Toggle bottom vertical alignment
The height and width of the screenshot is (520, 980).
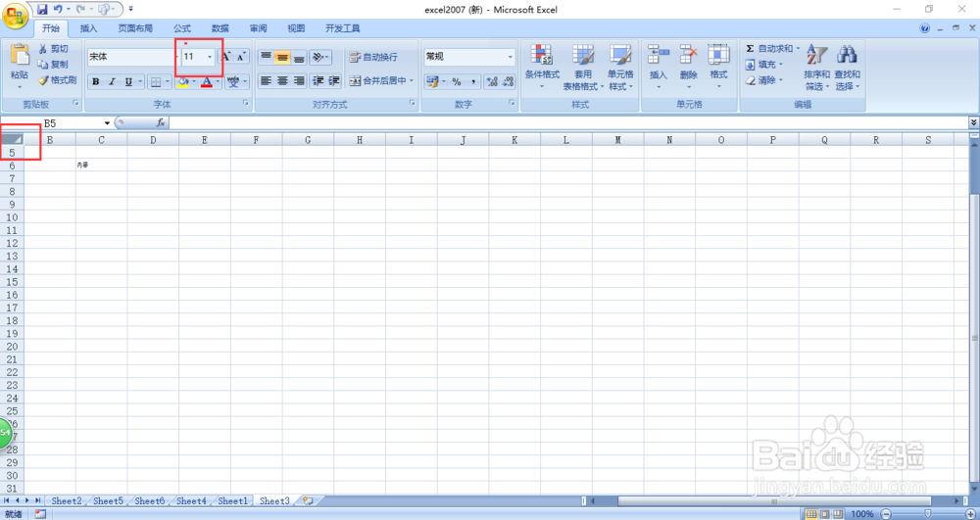click(299, 58)
